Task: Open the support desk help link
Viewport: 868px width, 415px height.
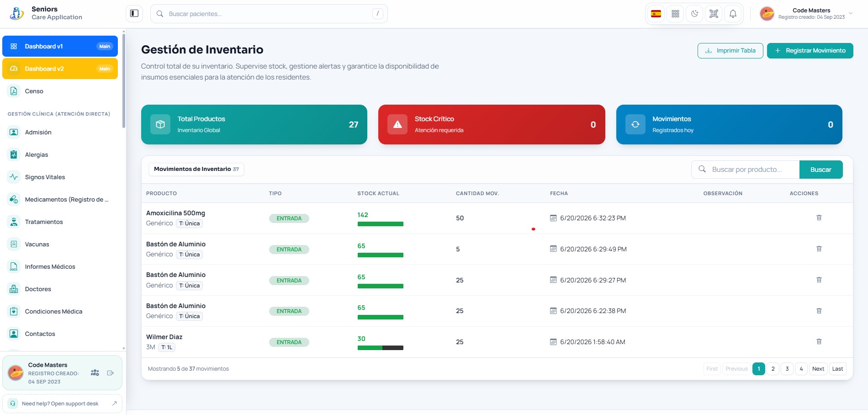Action: pyautogui.click(x=62, y=404)
